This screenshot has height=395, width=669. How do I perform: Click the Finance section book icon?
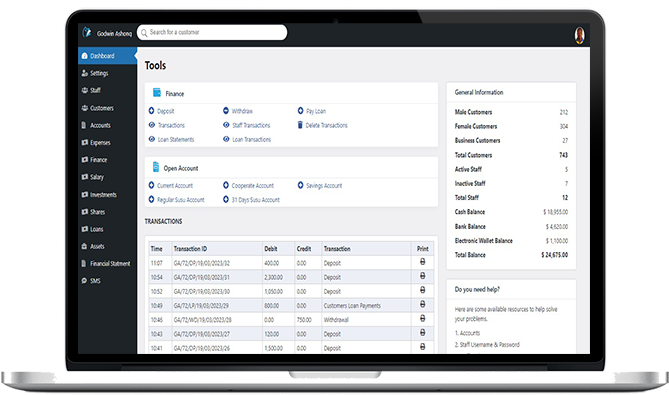coord(157,92)
